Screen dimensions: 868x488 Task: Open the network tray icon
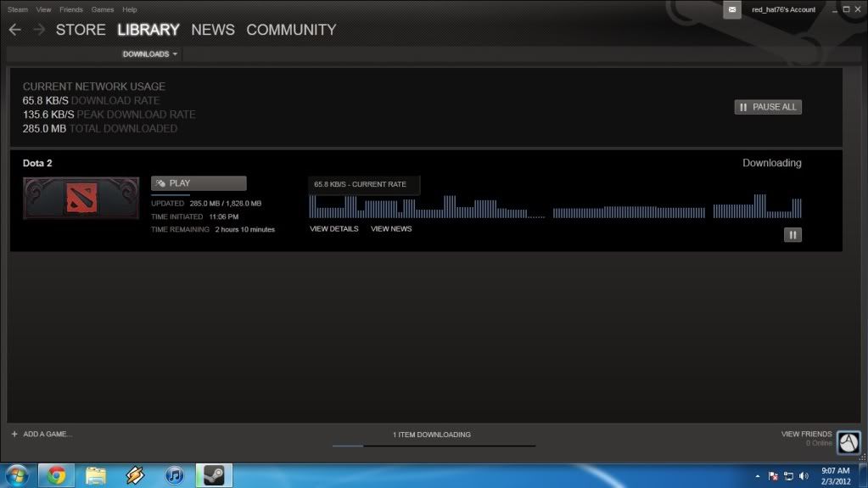[789, 476]
